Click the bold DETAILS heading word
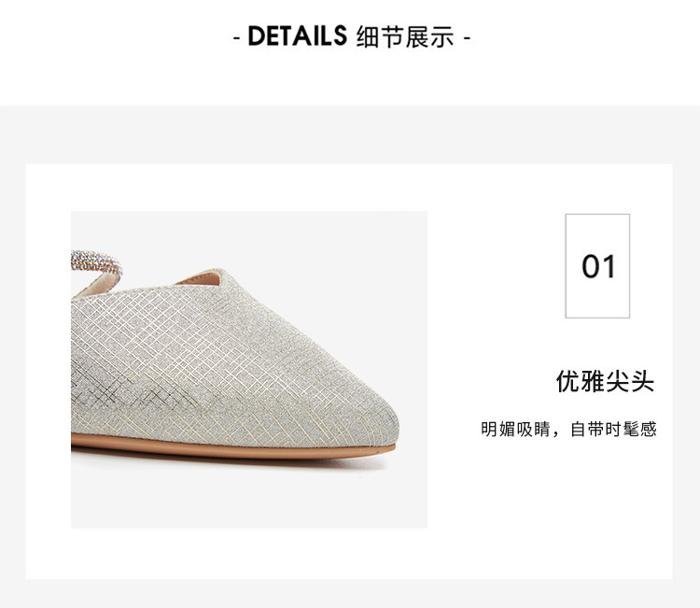 (x=297, y=35)
